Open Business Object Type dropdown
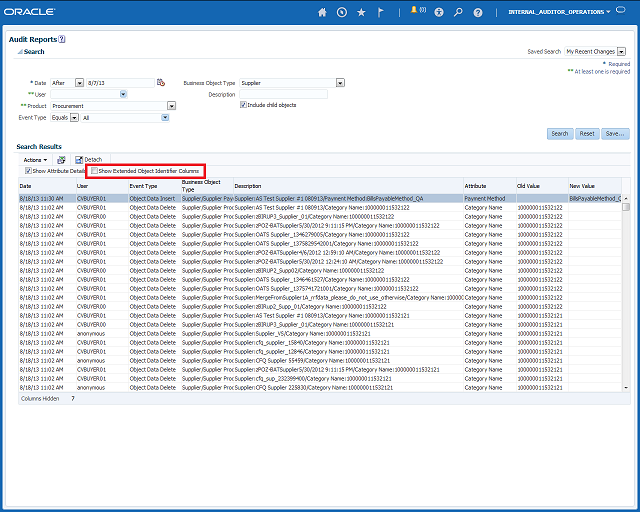The width and height of the screenshot is (640, 512). click(340, 83)
